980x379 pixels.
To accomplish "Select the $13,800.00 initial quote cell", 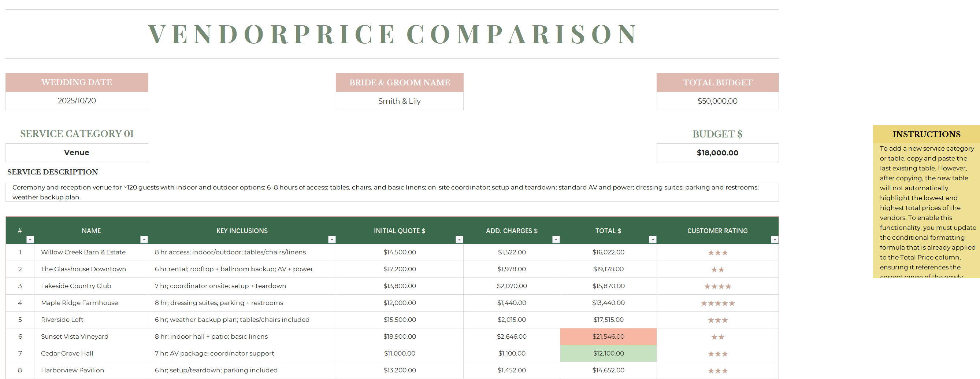I will pos(400,286).
